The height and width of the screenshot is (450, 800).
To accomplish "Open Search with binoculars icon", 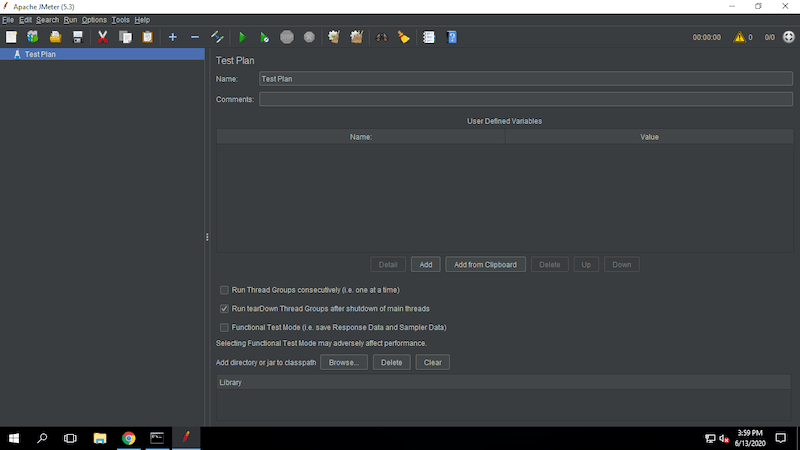I will coord(381,37).
